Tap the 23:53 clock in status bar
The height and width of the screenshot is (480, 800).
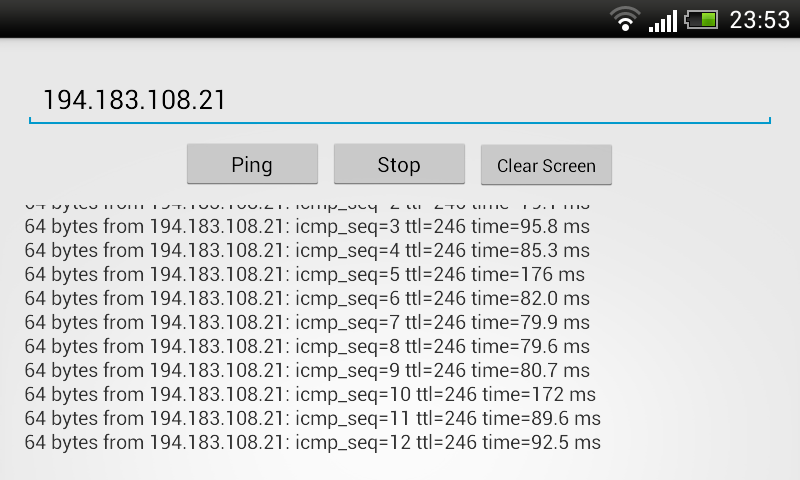pos(760,20)
